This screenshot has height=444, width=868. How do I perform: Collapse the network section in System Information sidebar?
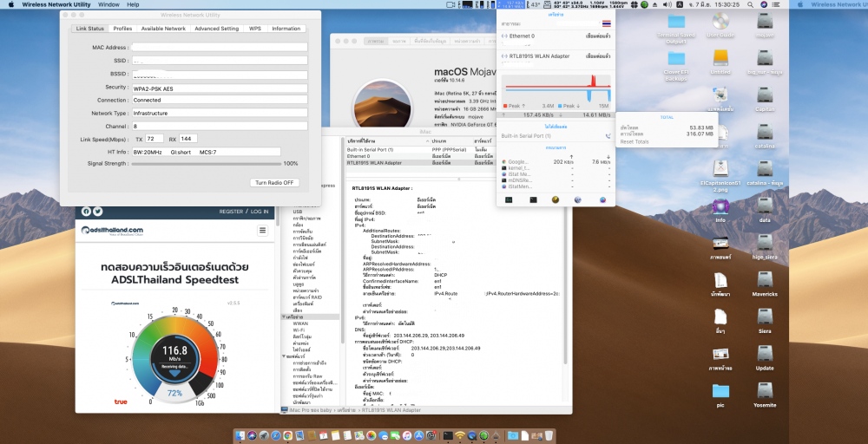pyautogui.click(x=284, y=317)
